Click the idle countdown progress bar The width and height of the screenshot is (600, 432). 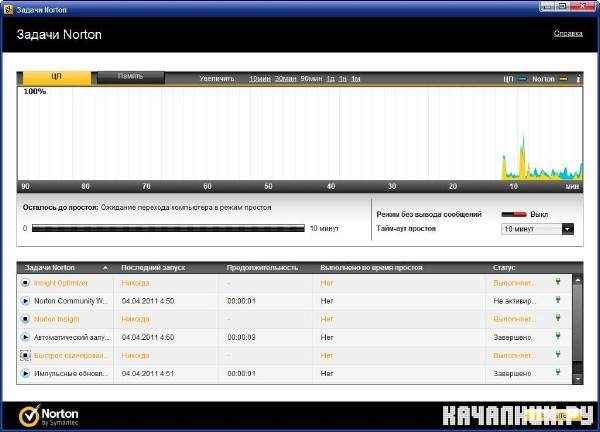168,228
